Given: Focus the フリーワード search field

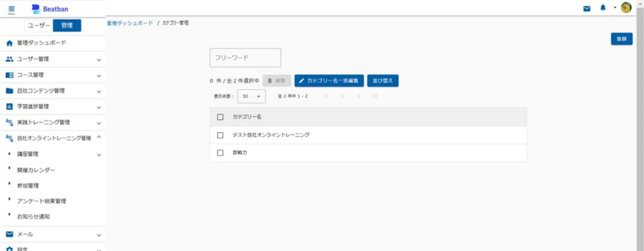Looking at the screenshot, I should (245, 57).
